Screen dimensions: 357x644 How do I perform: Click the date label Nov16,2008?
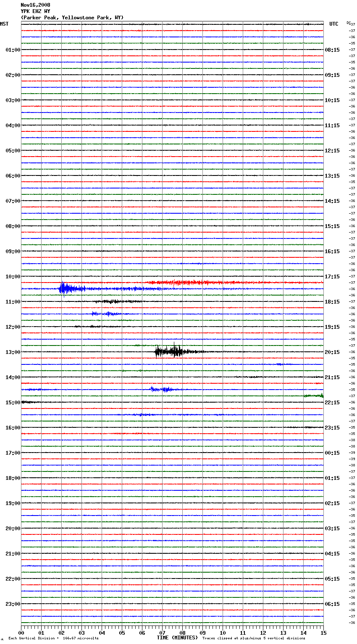pyautogui.click(x=35, y=5)
